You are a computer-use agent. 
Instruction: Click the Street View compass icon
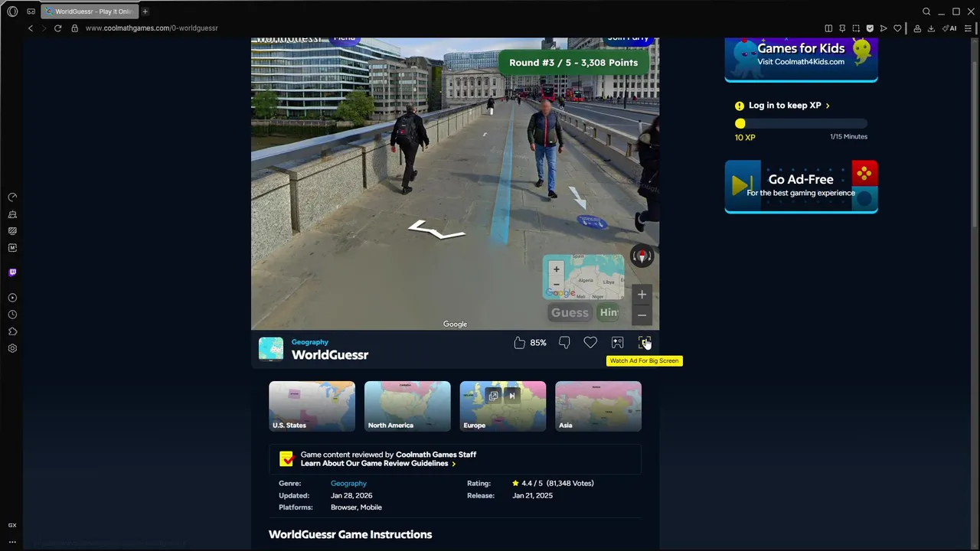642,256
